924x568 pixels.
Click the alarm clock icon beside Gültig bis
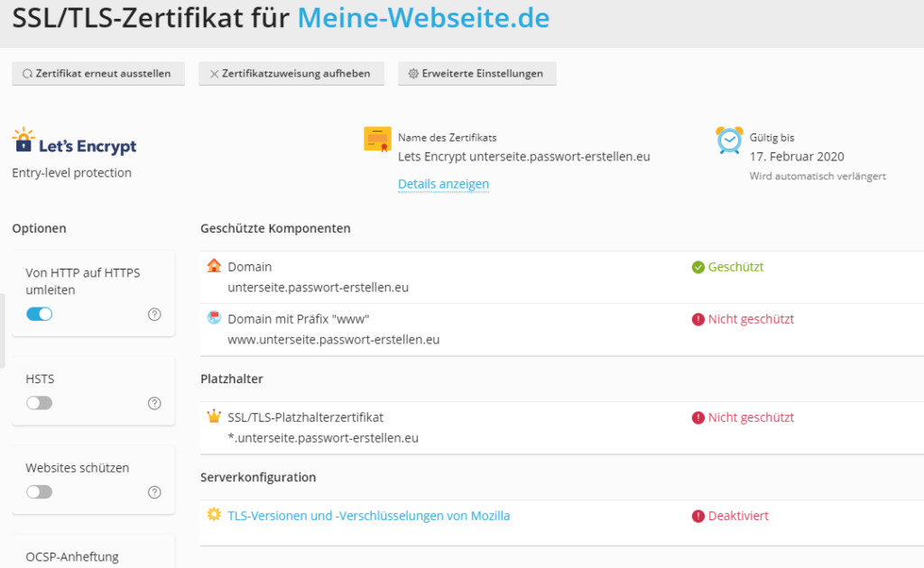(729, 140)
